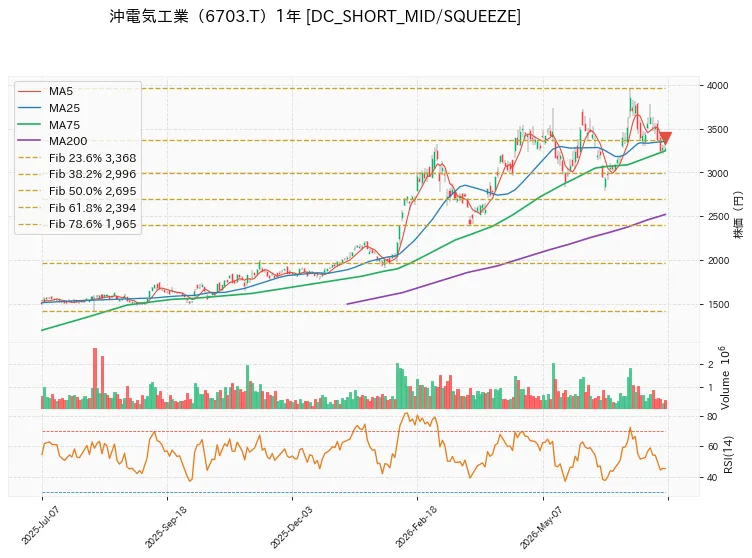Select the Fib 78.6% 1,965 legend entry
The height and width of the screenshot is (558, 752).
pos(77,224)
